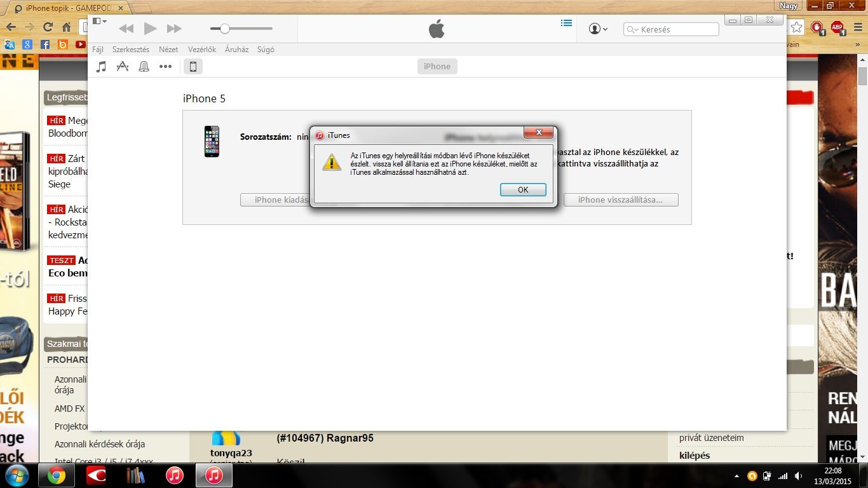Click the iPhone visszaállítása... button

coord(621,200)
